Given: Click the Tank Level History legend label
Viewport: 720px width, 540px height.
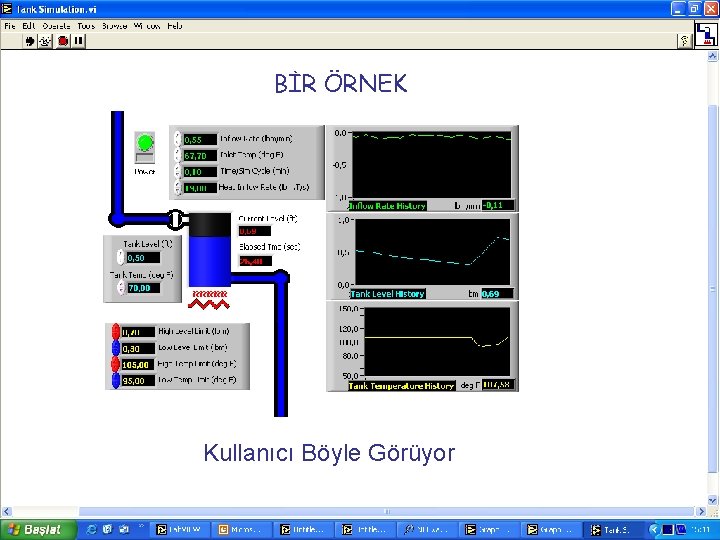Looking at the screenshot, I should tap(388, 293).
